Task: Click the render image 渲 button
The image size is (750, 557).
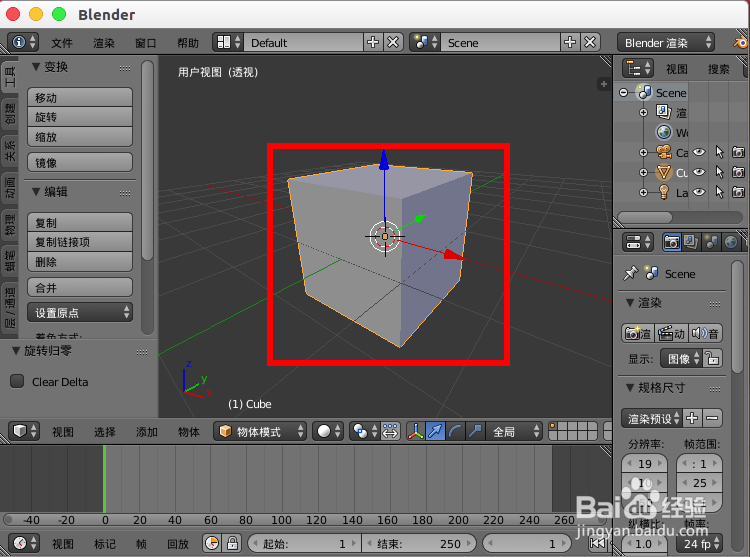Action: pos(638,333)
